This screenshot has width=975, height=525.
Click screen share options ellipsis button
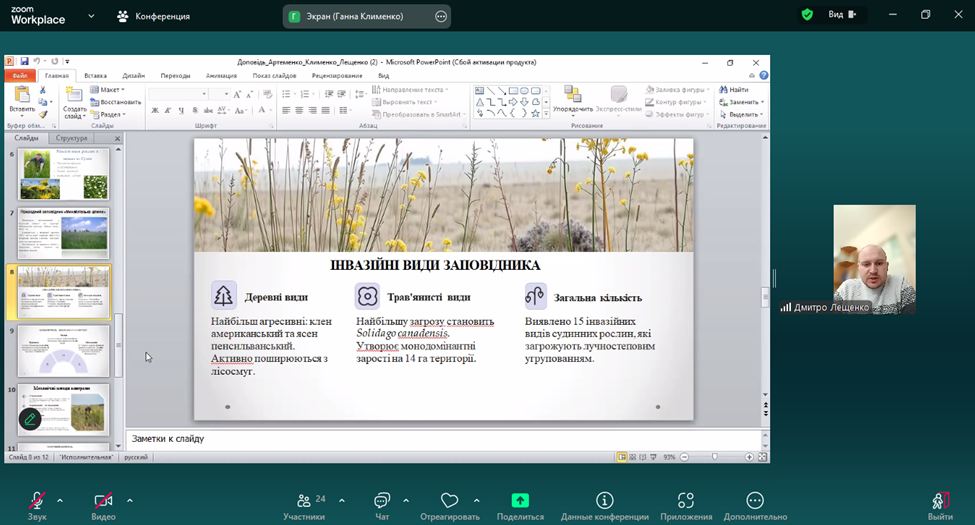(441, 17)
